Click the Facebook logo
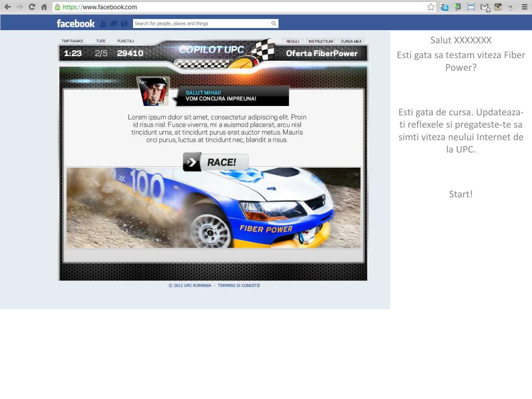Viewport: 532px width, 399px height. (75, 23)
